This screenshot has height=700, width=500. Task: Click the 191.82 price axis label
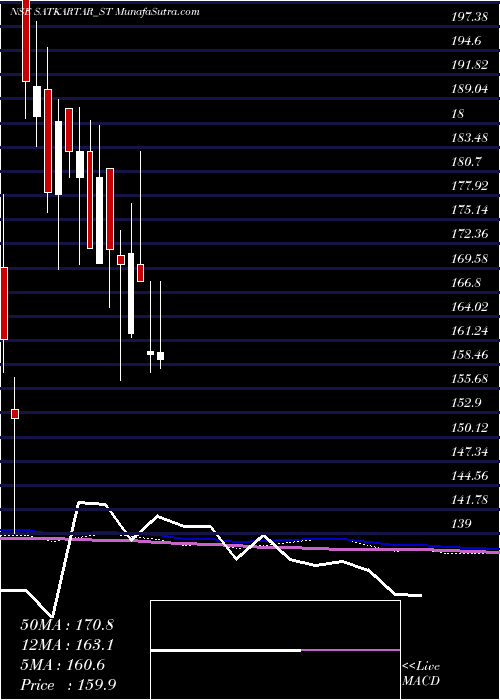point(469,65)
